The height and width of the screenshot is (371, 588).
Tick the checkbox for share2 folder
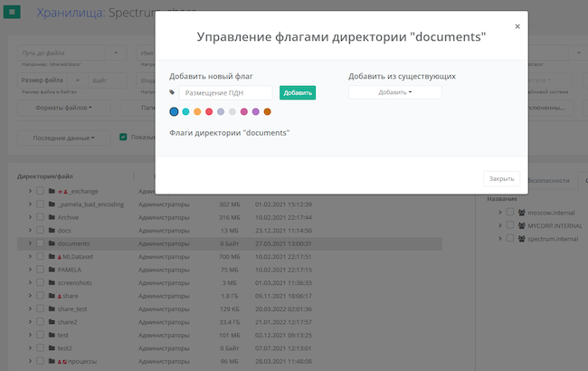[x=40, y=322]
